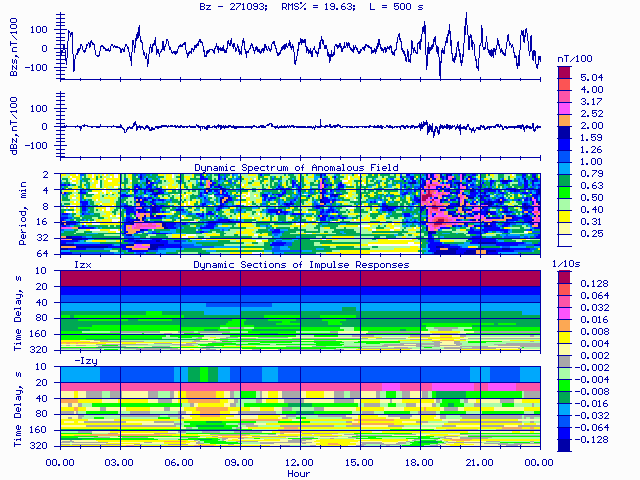The image size is (640, 480).
Task: Click the '12.00' hour tick label
Action: 299,462
